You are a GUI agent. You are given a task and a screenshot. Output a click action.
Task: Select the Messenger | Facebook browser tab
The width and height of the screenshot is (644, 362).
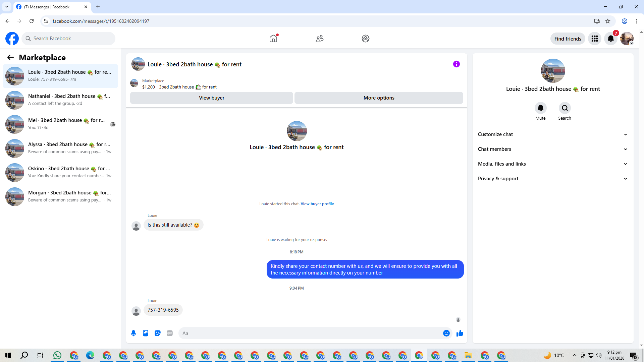tap(52, 7)
